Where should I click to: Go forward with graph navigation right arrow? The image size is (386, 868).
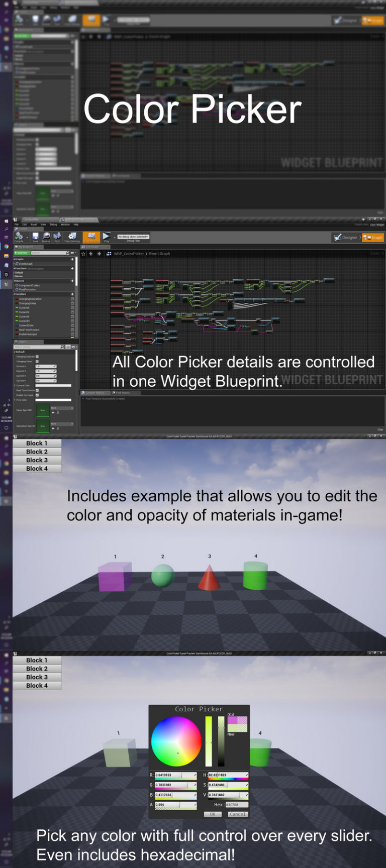(x=99, y=254)
